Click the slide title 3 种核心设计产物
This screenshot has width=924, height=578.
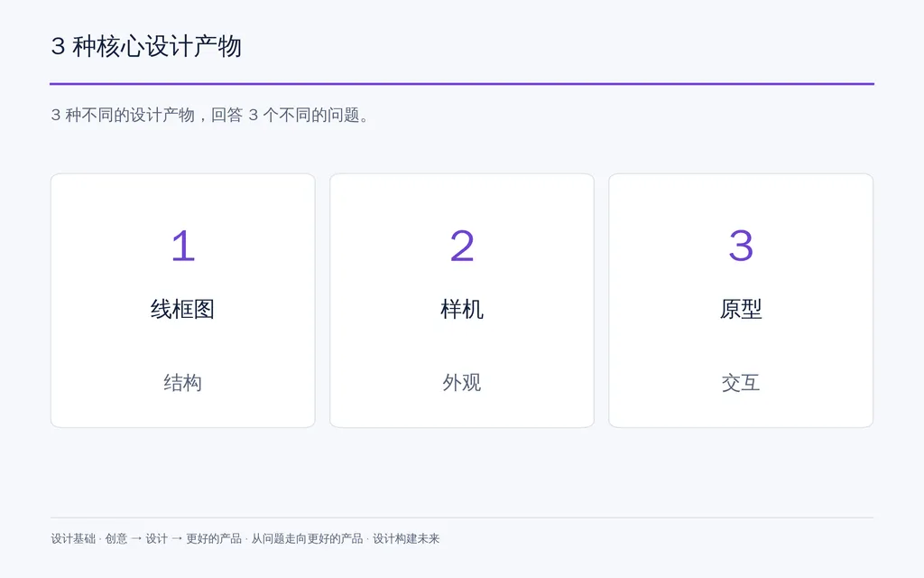pyautogui.click(x=146, y=47)
